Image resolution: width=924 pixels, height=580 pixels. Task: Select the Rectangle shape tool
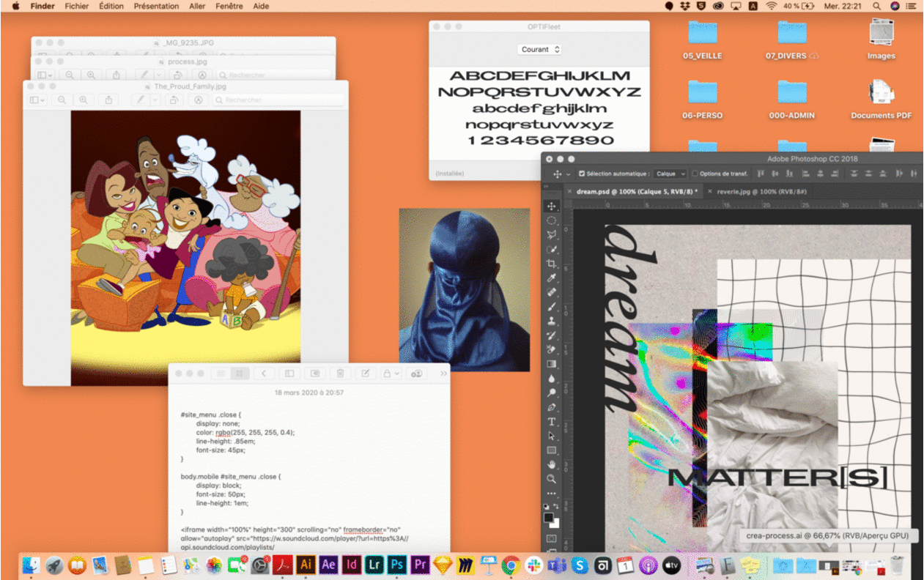552,450
